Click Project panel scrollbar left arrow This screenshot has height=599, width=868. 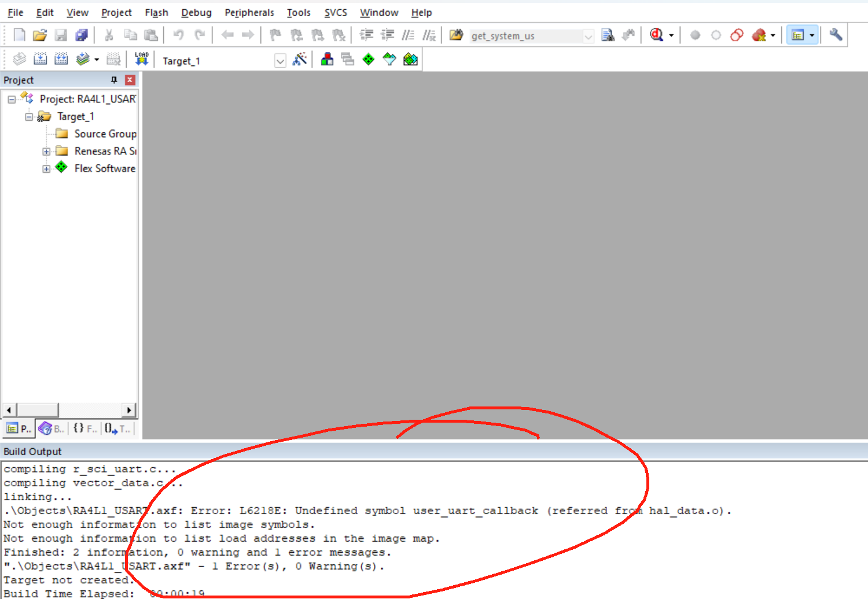(x=9, y=410)
